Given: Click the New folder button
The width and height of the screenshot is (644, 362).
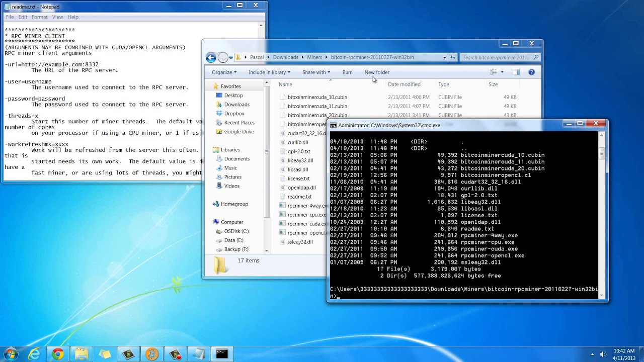Looking at the screenshot, I should click(x=377, y=72).
